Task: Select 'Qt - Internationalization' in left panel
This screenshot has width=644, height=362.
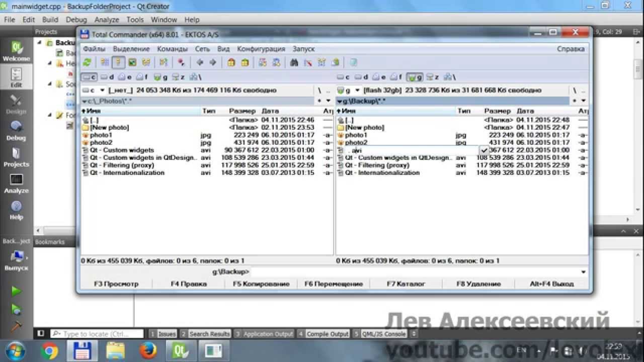Action: click(x=206, y=173)
